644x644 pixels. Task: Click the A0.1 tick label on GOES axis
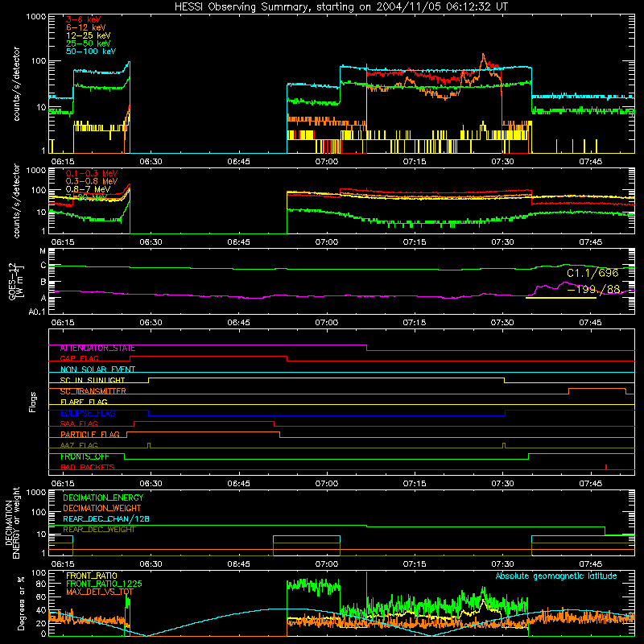tap(37, 312)
